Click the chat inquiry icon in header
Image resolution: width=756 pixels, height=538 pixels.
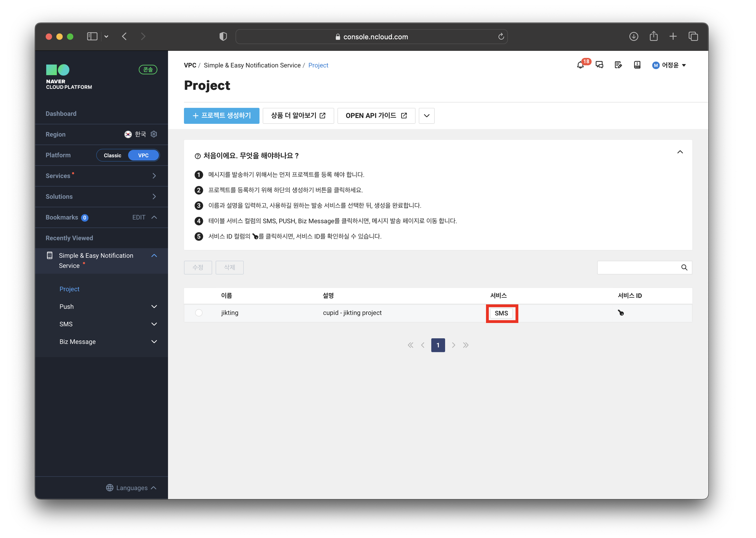pos(599,65)
